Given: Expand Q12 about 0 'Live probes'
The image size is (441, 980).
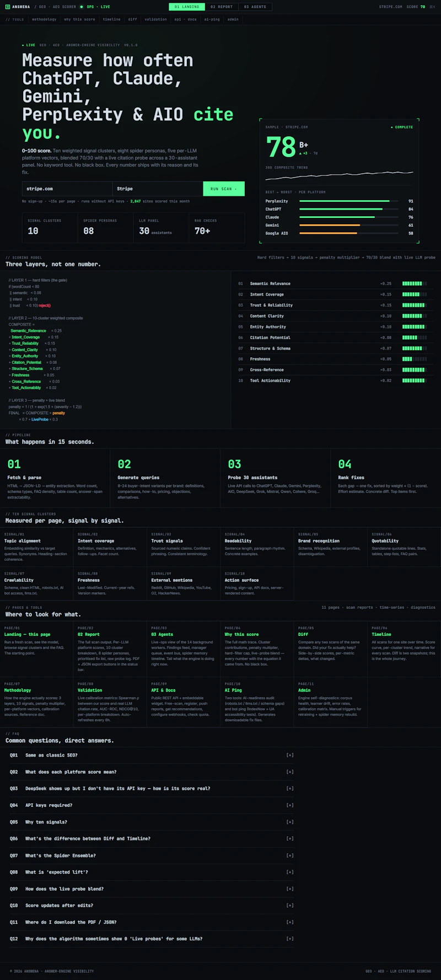Looking at the screenshot, I should point(152,939).
